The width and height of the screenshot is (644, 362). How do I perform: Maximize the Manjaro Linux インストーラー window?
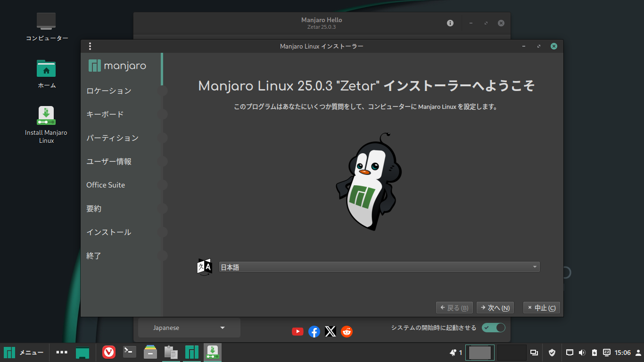539,46
